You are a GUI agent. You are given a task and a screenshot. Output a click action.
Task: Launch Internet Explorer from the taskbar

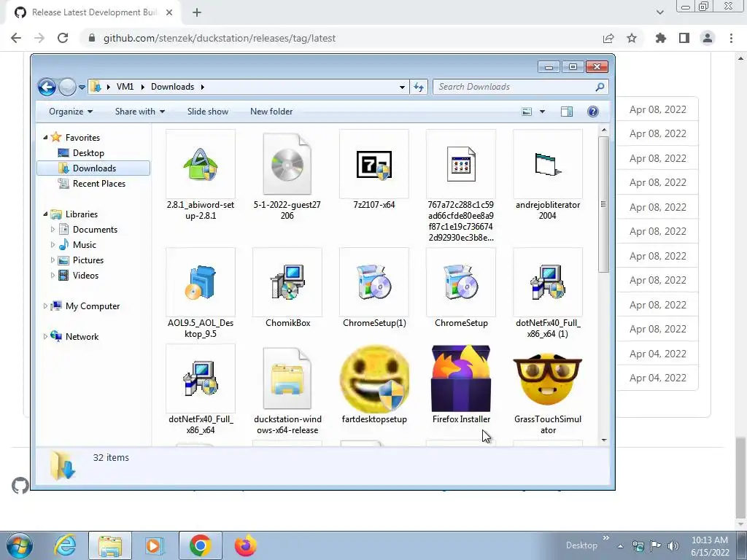[x=65, y=545]
